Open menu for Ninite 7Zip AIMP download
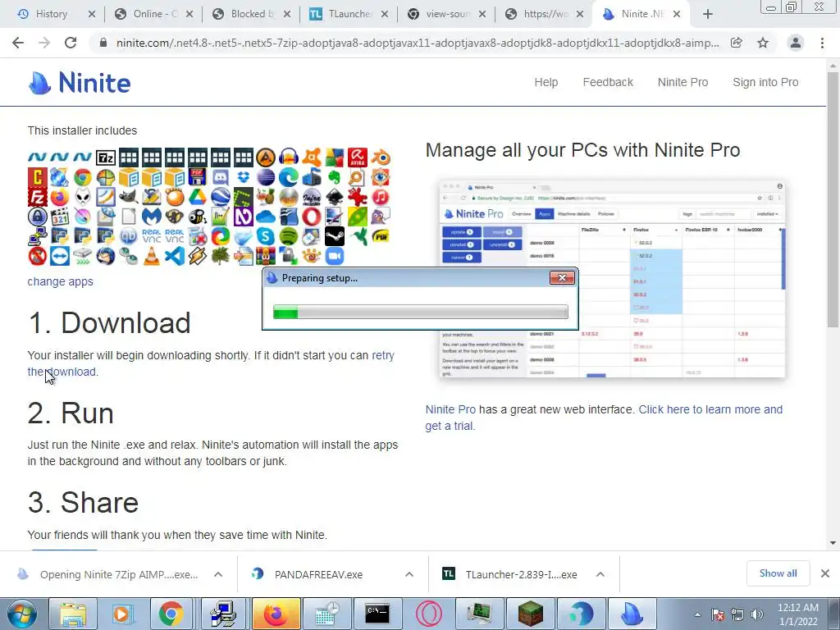This screenshot has height=630, width=840. [x=218, y=574]
